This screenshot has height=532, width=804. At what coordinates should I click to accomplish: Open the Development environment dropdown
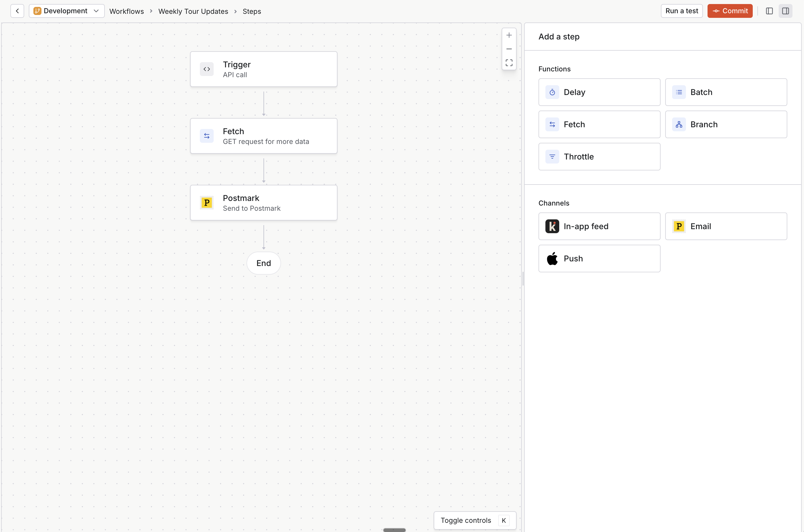(67, 11)
